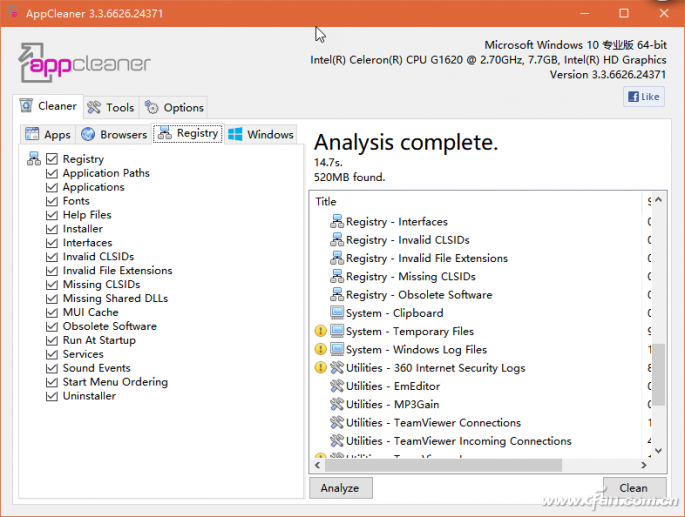Click the vertical scrollbar thumb in results
Viewport: 685px width, 517px height.
(x=659, y=375)
